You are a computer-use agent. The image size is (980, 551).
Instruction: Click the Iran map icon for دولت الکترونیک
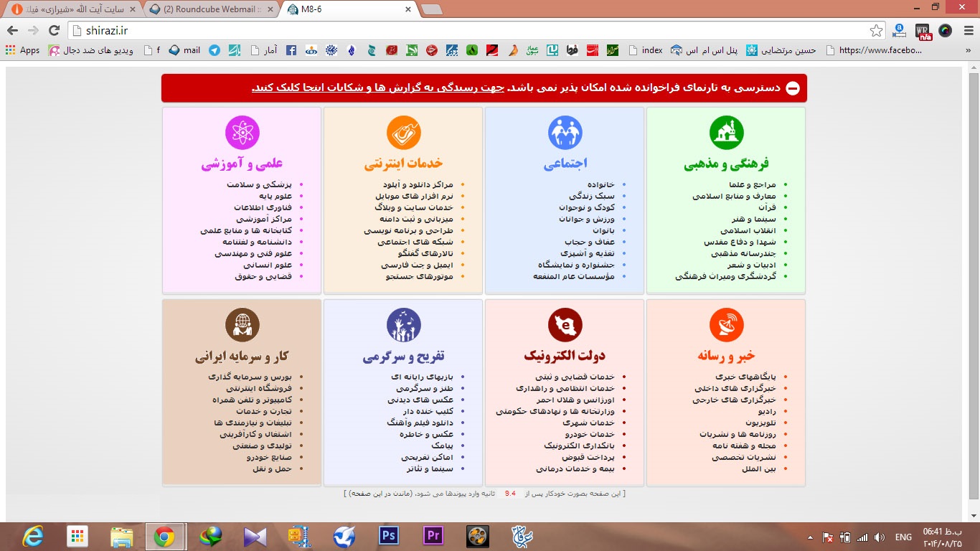point(565,325)
